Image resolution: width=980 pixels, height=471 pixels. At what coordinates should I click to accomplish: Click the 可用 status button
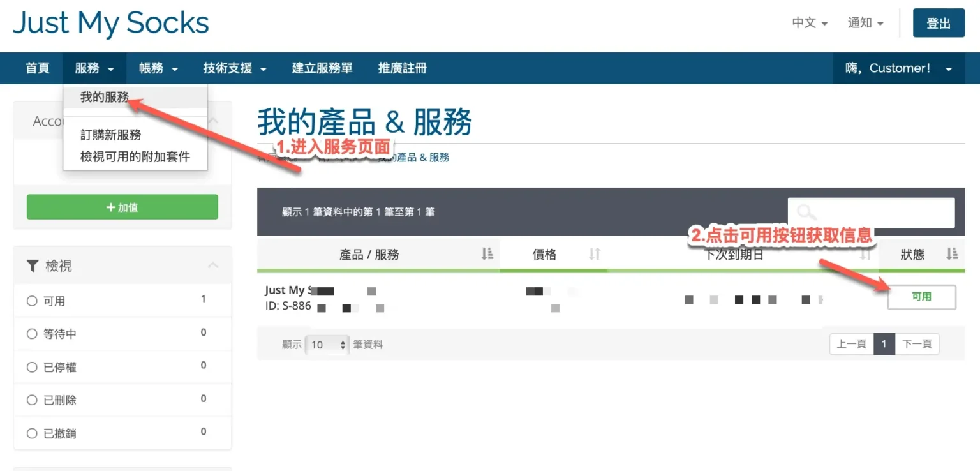tap(921, 297)
